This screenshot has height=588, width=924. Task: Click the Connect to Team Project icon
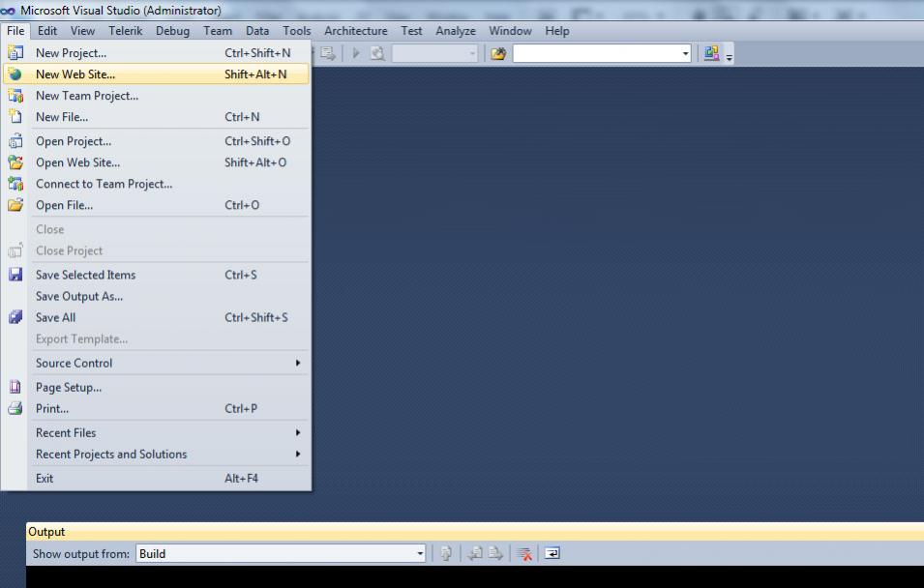tap(15, 183)
